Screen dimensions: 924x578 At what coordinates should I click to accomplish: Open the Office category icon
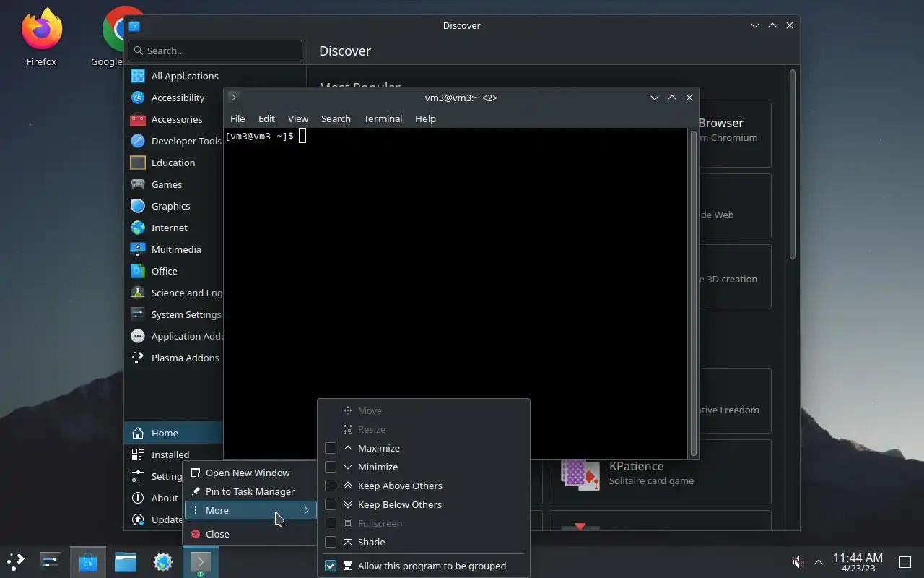click(138, 271)
